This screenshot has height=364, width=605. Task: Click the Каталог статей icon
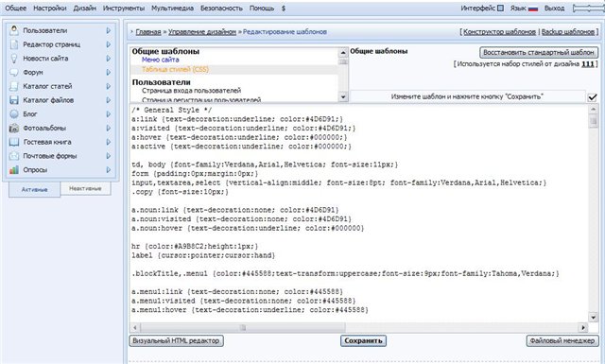(x=14, y=86)
